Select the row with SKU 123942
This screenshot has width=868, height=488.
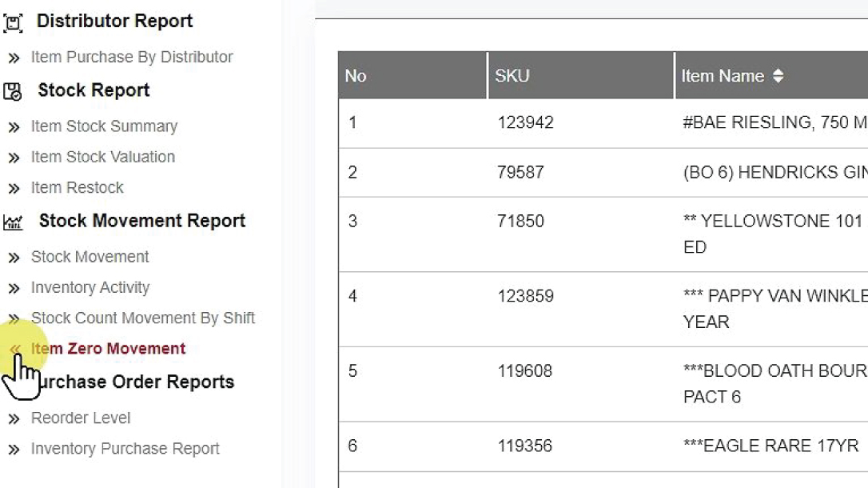[524, 123]
